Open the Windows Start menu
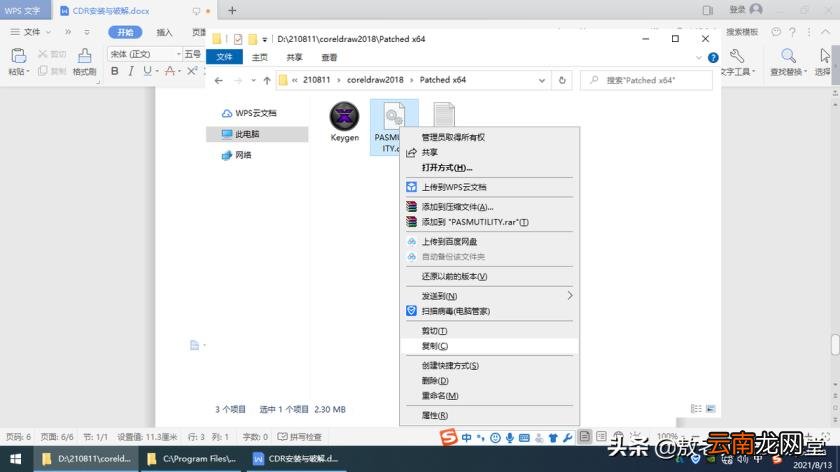 16,459
